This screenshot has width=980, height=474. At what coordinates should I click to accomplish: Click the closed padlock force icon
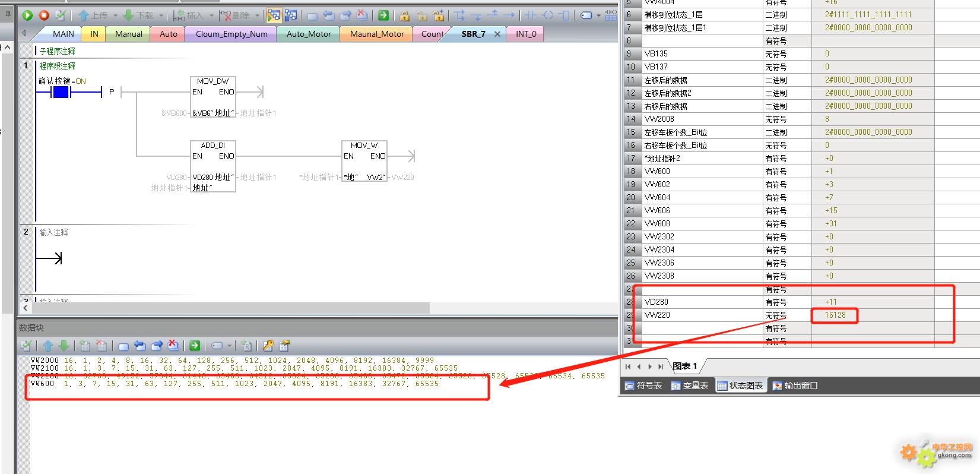(x=405, y=15)
